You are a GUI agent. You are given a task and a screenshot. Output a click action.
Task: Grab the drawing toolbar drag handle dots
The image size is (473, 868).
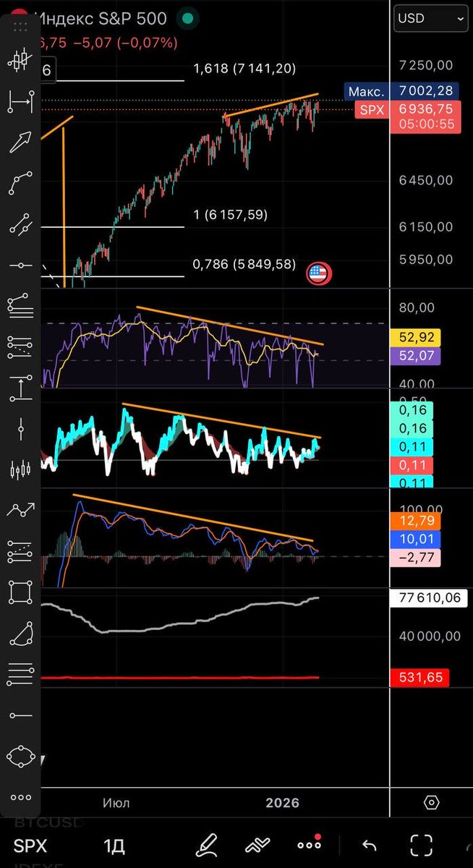tap(20, 26)
